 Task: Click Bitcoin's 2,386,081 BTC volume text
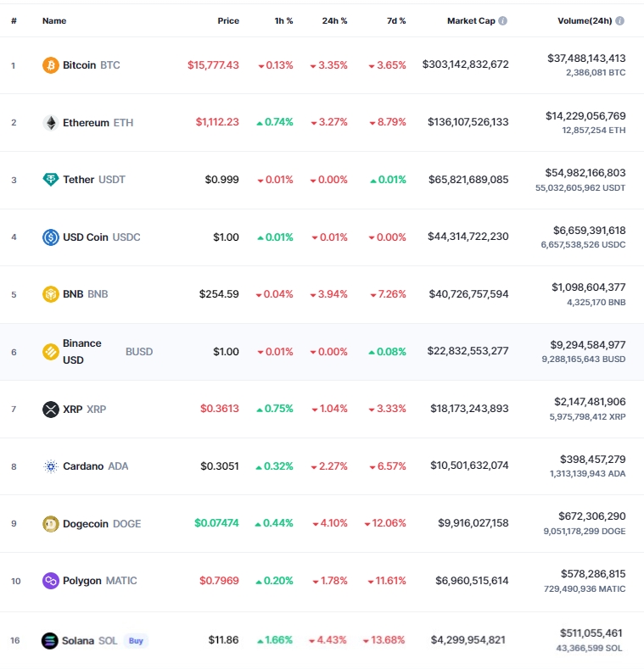click(596, 73)
